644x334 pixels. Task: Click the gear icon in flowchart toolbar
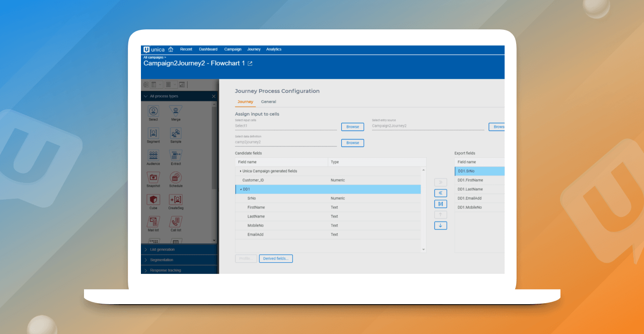coord(146,84)
